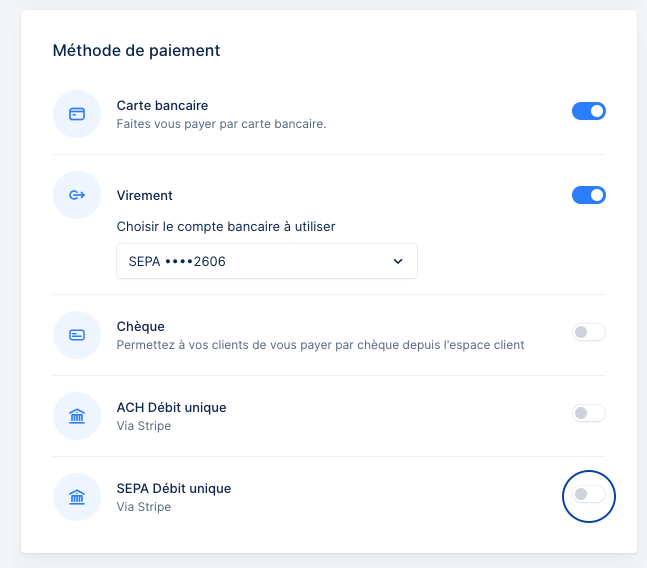Open the SEPA ••••2606 bank account dropdown
This screenshot has height=568, width=647.
267,261
